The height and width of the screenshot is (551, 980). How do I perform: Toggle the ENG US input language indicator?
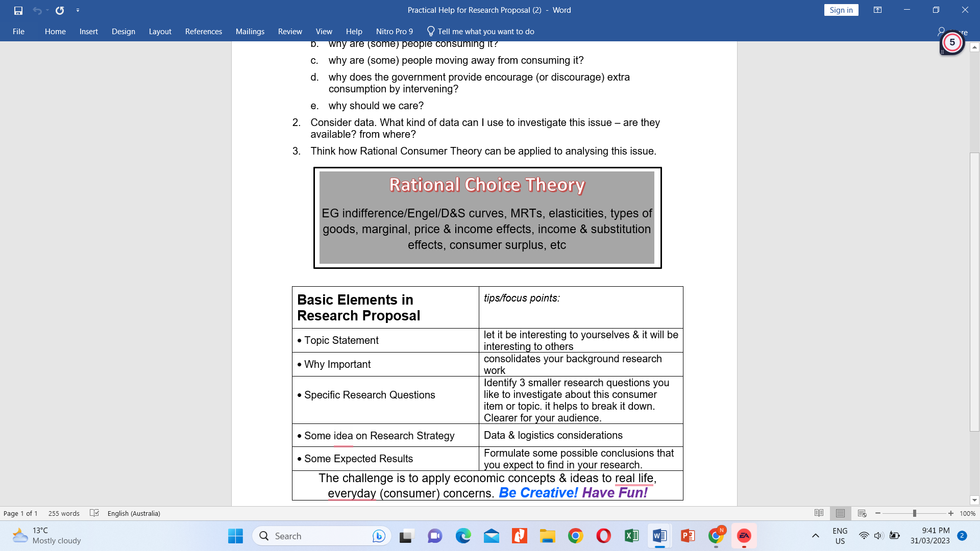point(840,536)
